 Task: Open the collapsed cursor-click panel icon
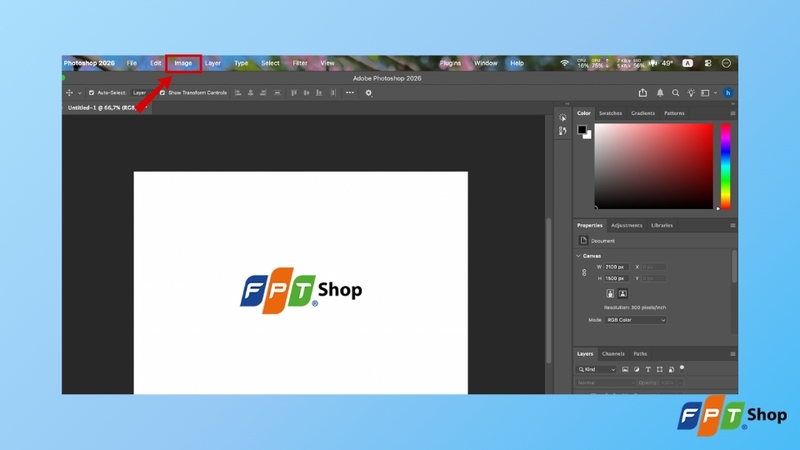point(562,117)
